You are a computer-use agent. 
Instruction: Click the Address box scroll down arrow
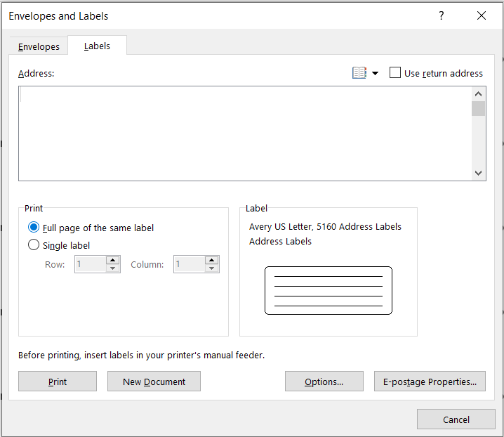tap(478, 173)
